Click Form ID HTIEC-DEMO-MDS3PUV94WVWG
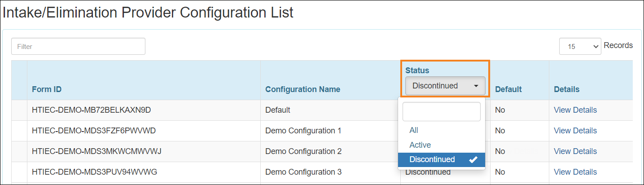Screen dimensions: 644x185 pyautogui.click(x=95, y=172)
